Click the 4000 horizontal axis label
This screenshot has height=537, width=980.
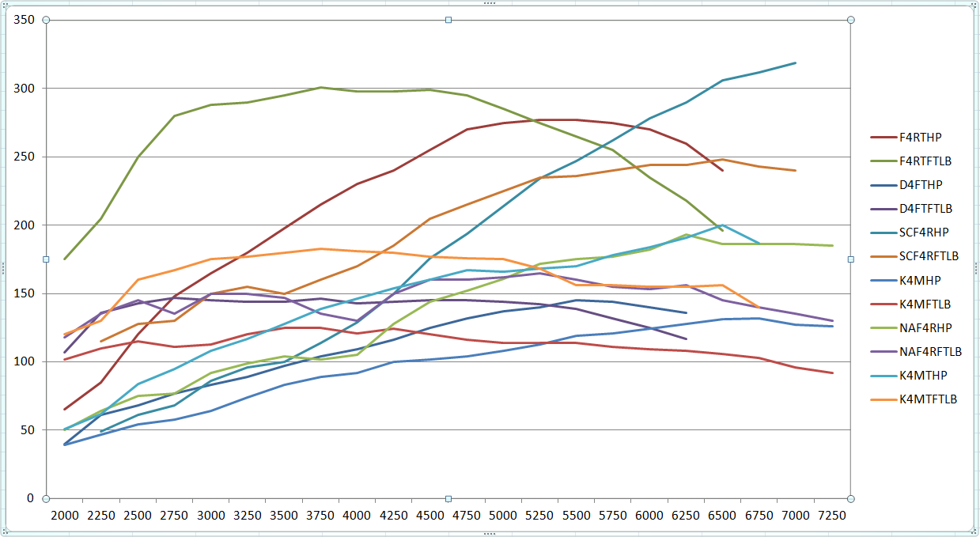(358, 515)
